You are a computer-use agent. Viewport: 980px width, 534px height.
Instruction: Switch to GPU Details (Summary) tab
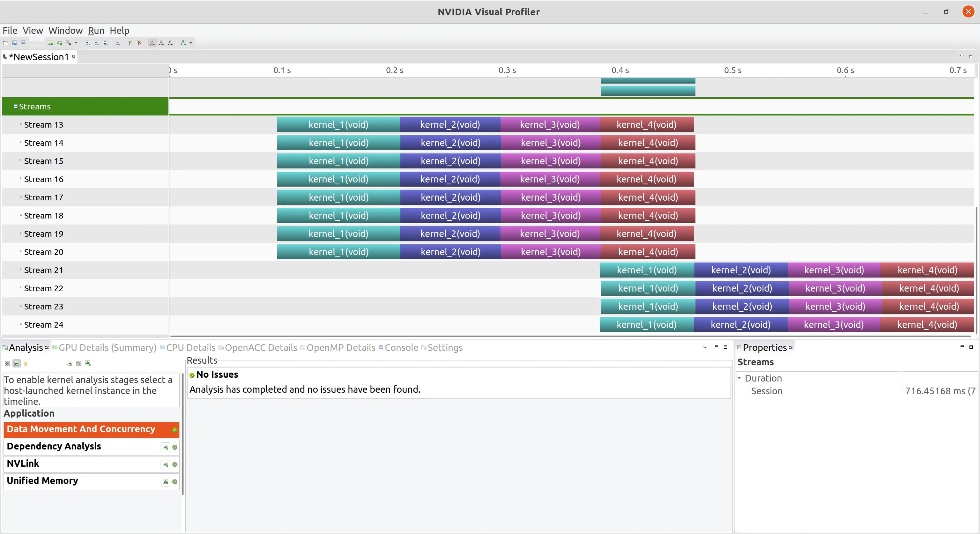[x=104, y=348]
